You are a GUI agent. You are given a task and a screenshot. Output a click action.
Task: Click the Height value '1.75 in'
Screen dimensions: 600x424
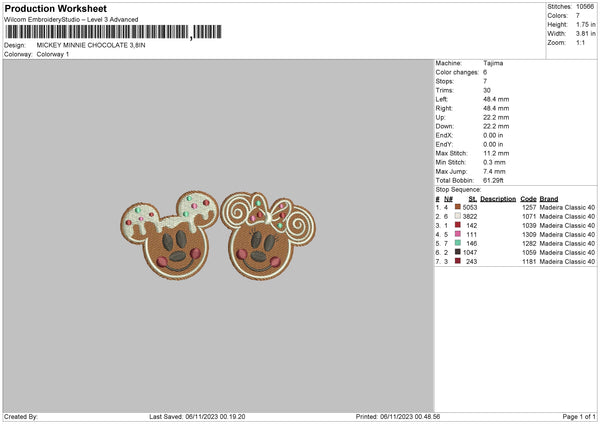click(x=586, y=24)
